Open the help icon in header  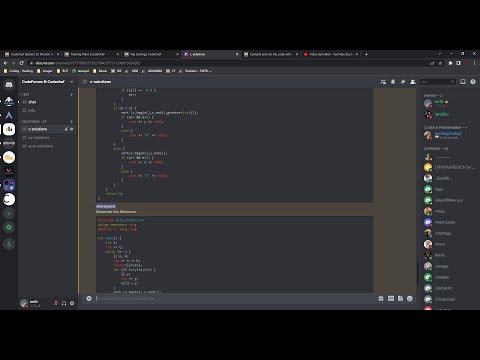point(473,82)
